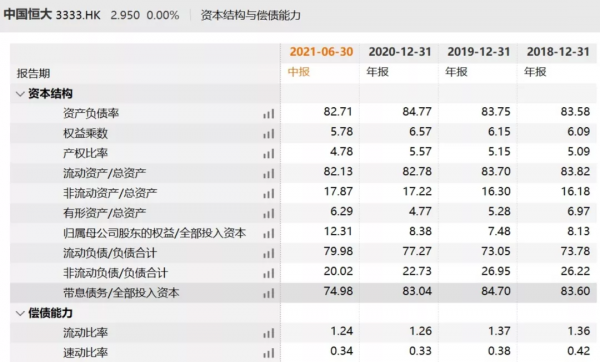
Task: Click the 流动比率 row label
Action: (85, 333)
